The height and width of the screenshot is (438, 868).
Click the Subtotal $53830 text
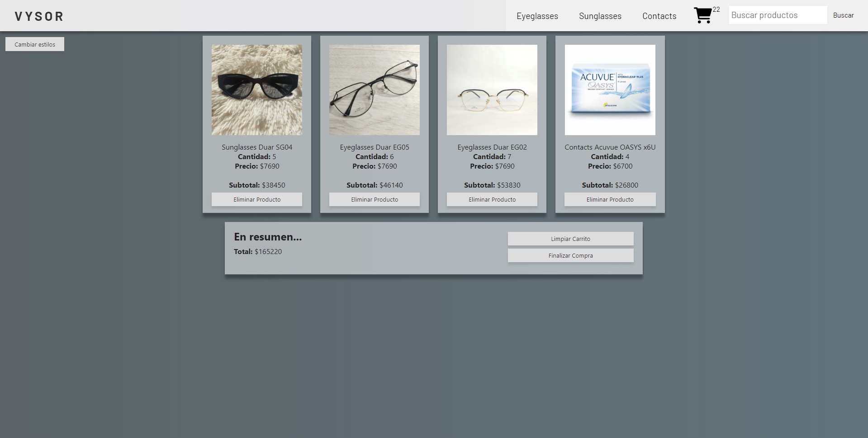(492, 185)
